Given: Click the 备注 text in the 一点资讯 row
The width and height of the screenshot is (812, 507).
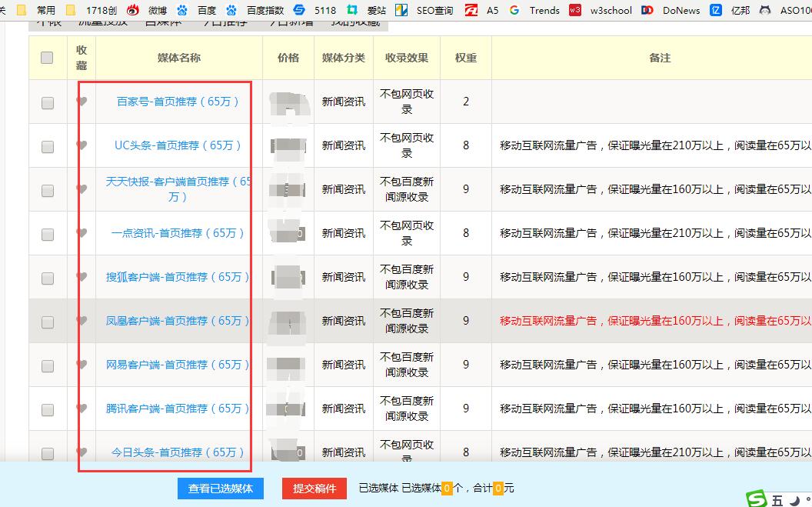Looking at the screenshot, I should 656,233.
